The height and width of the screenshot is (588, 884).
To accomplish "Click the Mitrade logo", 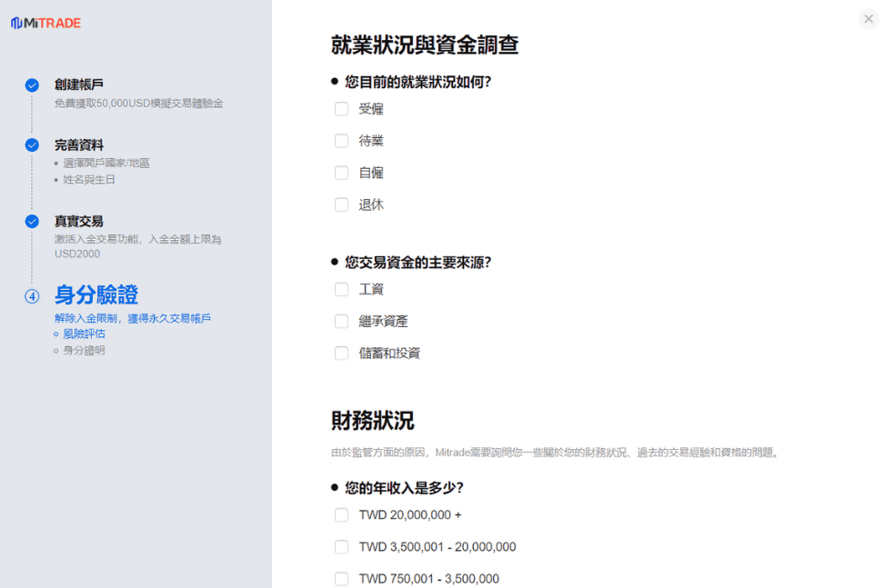I will tap(45, 23).
